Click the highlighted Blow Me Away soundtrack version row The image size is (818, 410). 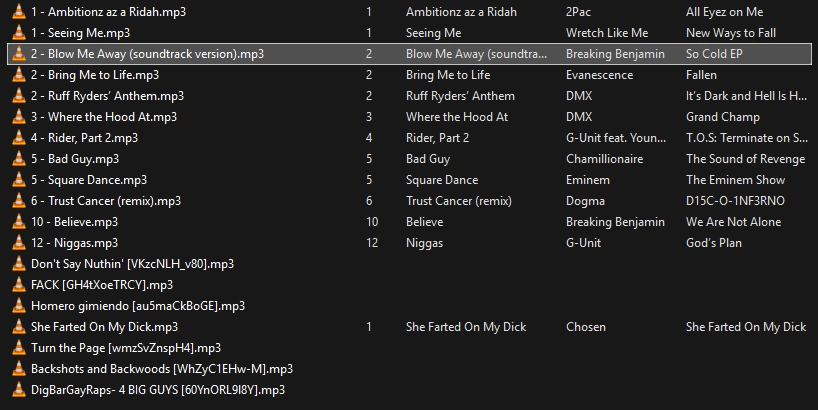point(410,54)
